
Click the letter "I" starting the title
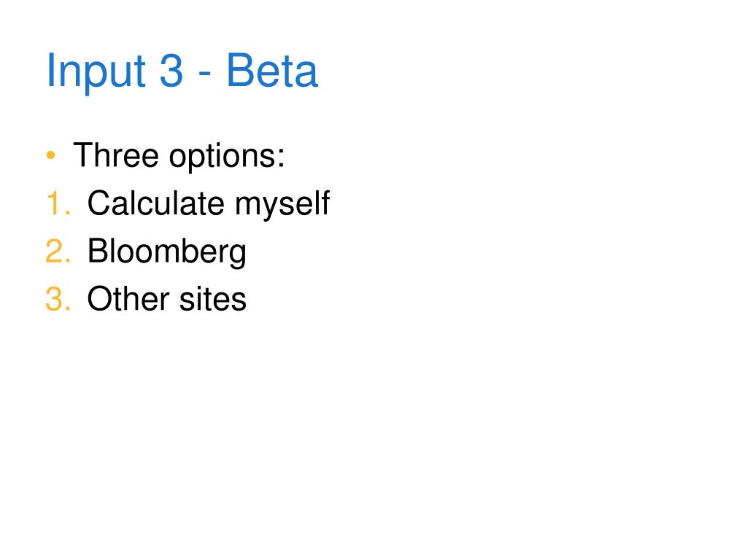click(x=50, y=70)
